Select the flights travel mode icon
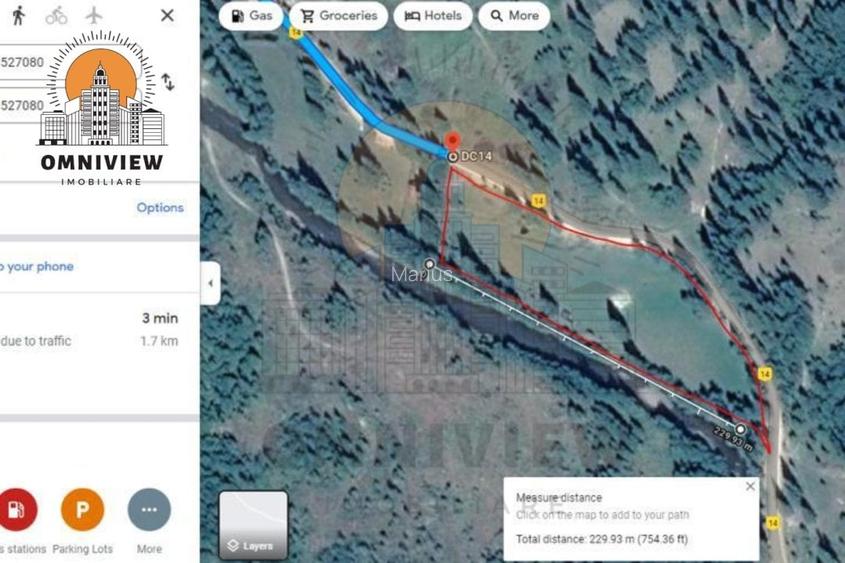Viewport: 845px width, 563px height. tap(94, 15)
